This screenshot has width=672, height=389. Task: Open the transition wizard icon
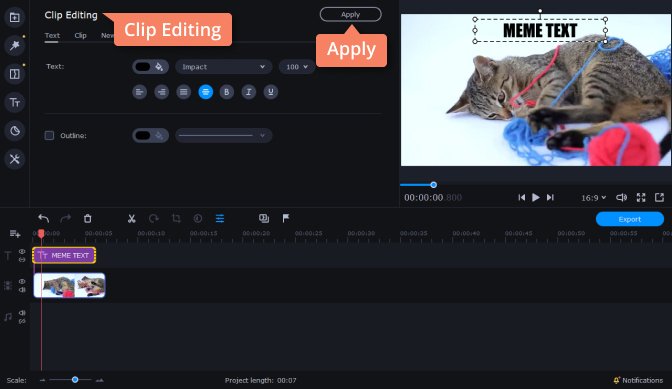264,218
